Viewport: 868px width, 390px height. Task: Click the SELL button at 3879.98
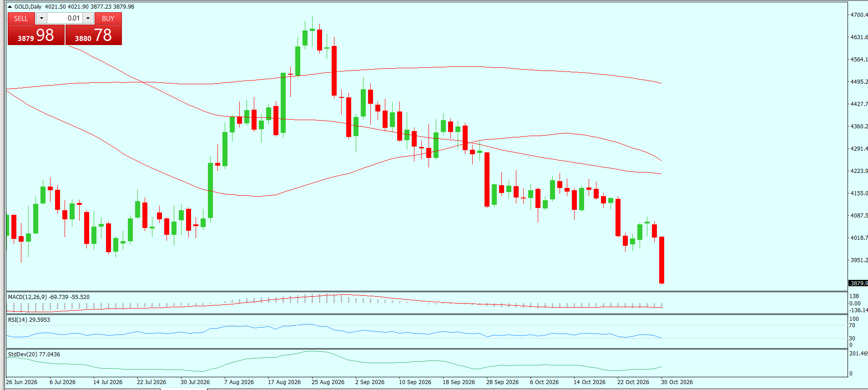click(36, 35)
